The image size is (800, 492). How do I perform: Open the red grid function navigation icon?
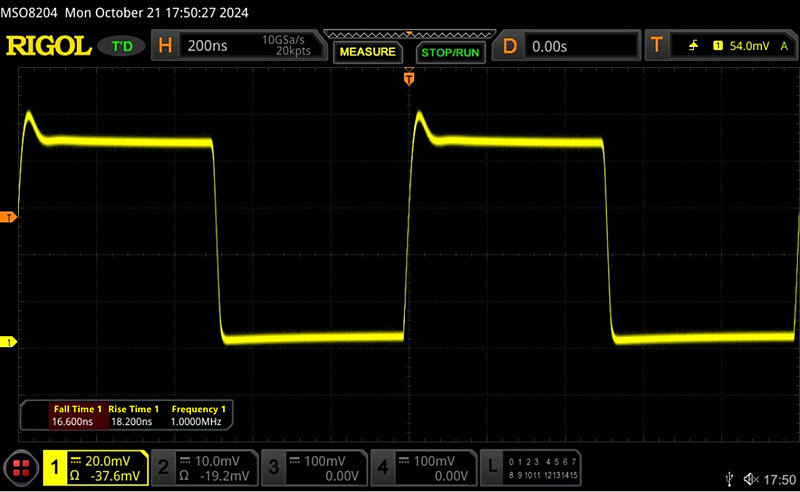click(x=21, y=468)
